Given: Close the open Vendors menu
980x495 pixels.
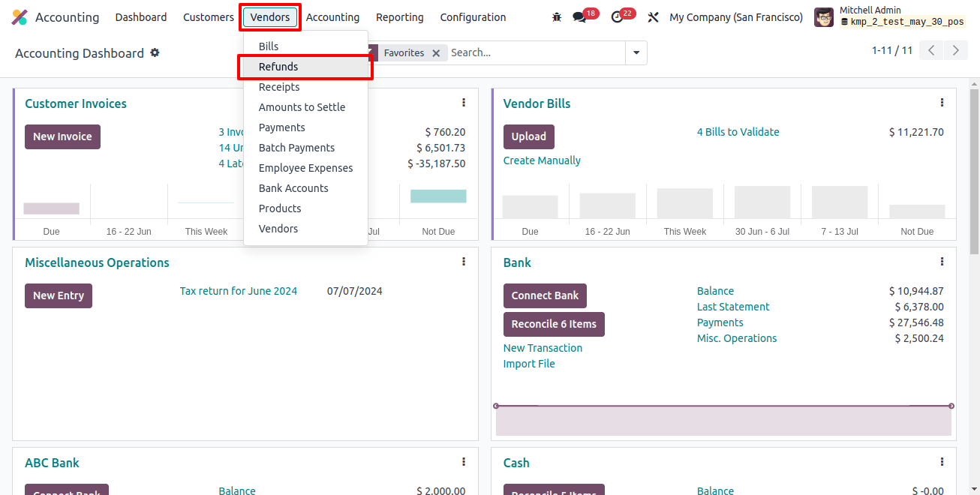Looking at the screenshot, I should (x=270, y=17).
